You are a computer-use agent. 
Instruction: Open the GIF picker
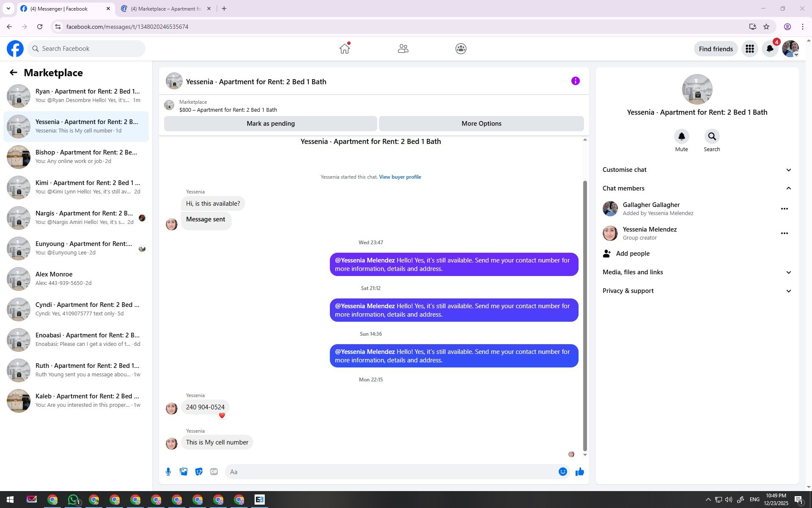point(214,472)
